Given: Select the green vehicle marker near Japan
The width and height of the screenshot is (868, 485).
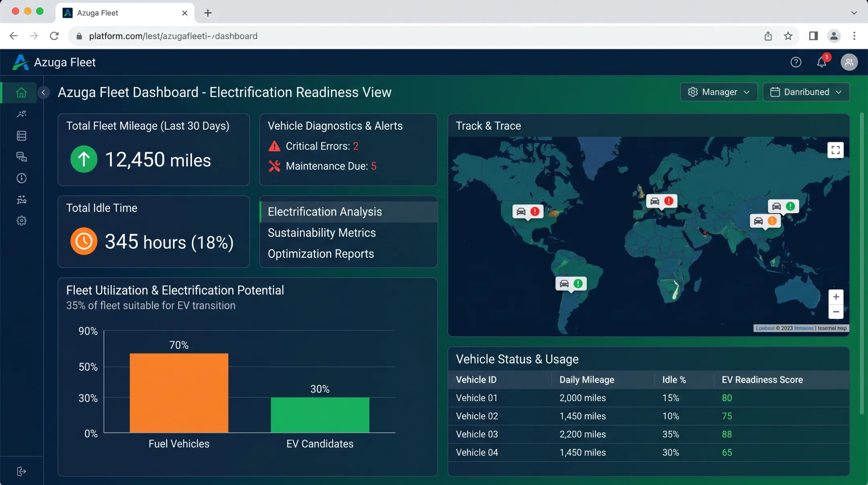Looking at the screenshot, I should [x=783, y=206].
